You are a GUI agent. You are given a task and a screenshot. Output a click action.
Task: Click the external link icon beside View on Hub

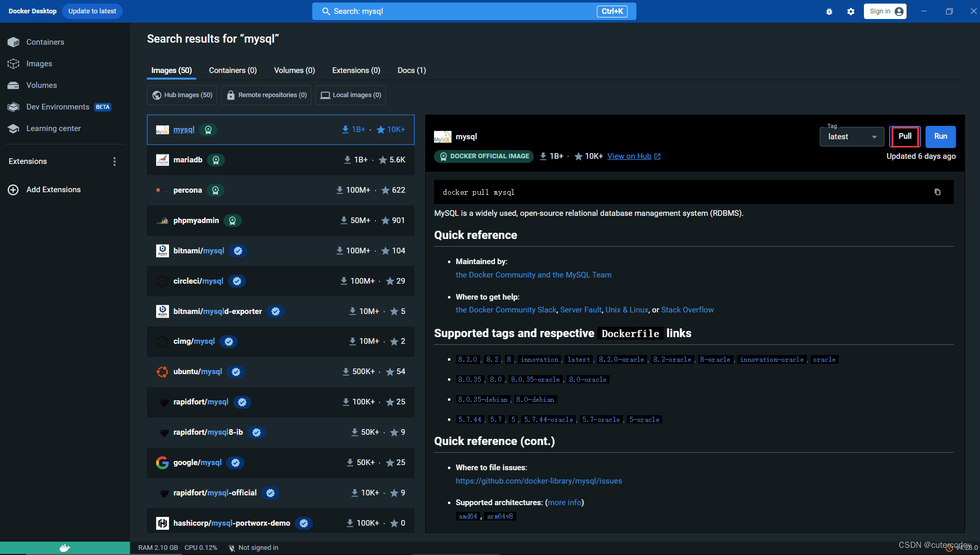[657, 157]
